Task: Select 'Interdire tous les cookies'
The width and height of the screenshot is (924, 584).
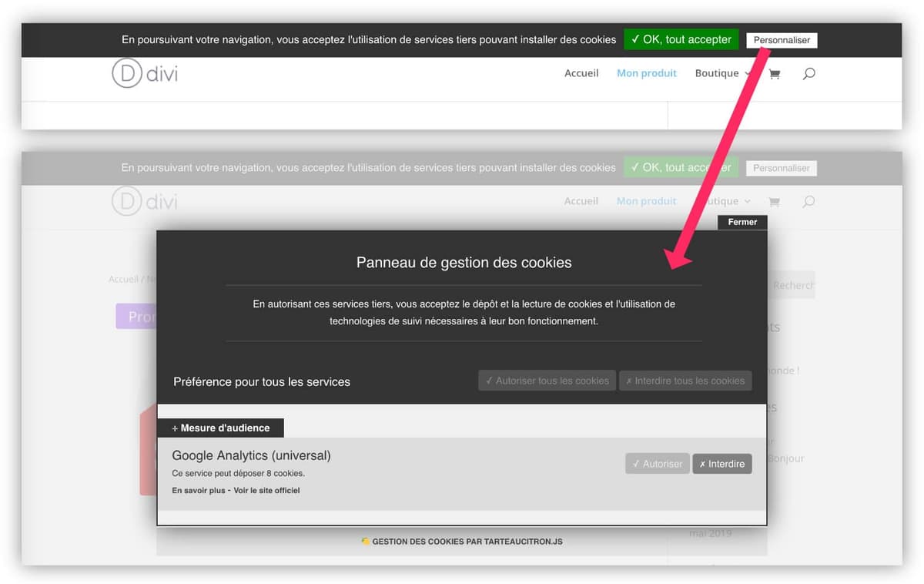Action: (685, 380)
